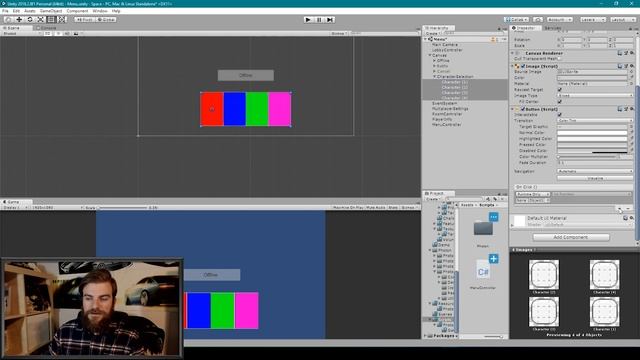Select the combined Transform tool
The width and height of the screenshot is (640, 360).
62,20
